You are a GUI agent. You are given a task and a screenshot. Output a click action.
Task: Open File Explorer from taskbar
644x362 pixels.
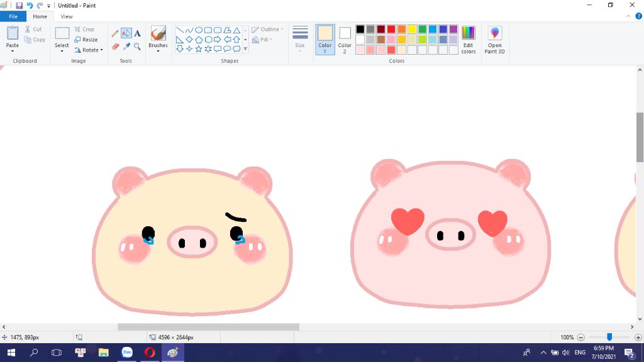pos(104,353)
